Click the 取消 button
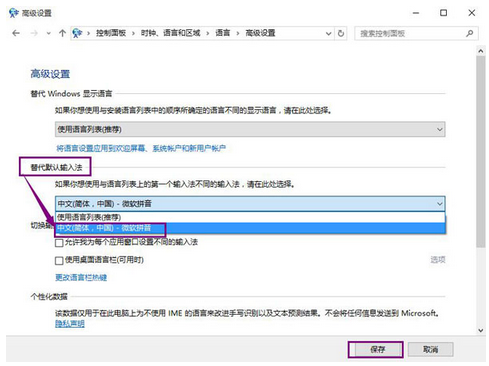Screen dimensions: 489x366 tap(430, 350)
